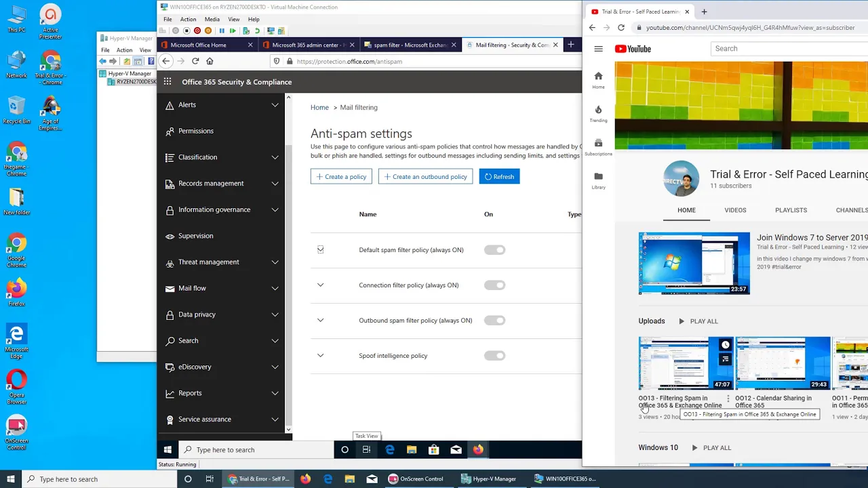Open Opera Browser desktop shortcut
This screenshot has width=868, height=488.
pos(16,386)
